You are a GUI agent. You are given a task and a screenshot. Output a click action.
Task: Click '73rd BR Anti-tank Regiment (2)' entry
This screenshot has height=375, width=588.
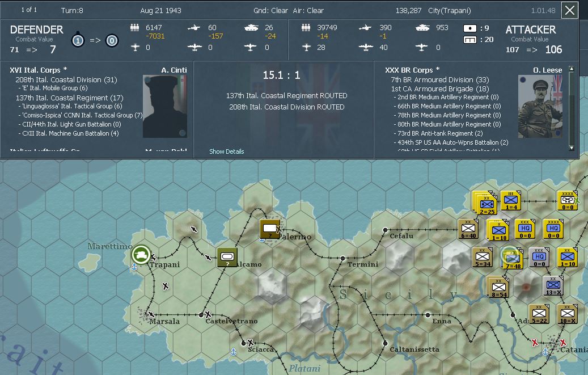(x=438, y=133)
